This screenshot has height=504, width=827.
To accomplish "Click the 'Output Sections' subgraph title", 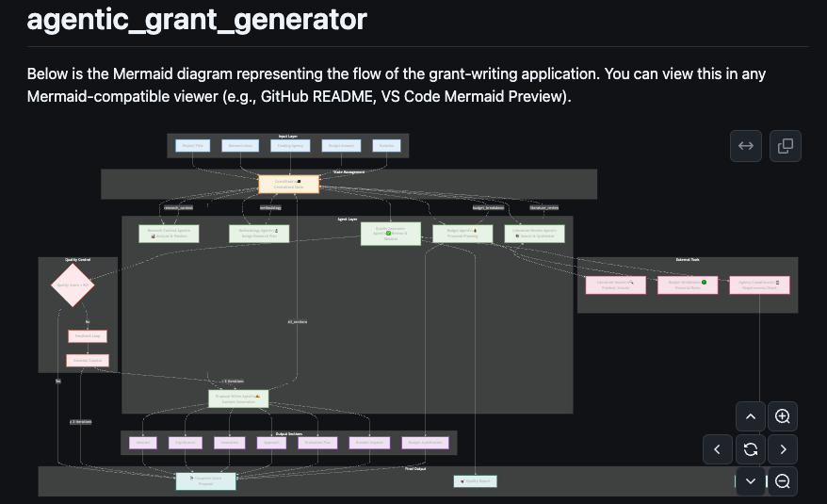I will point(289,433).
